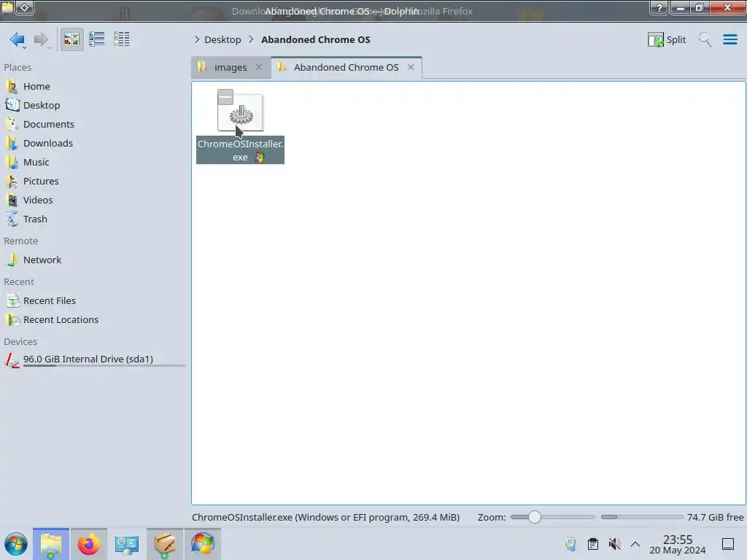This screenshot has width=747, height=560.
Task: Click the ChromeOSInstaller.exe file name label
Action: point(240,150)
